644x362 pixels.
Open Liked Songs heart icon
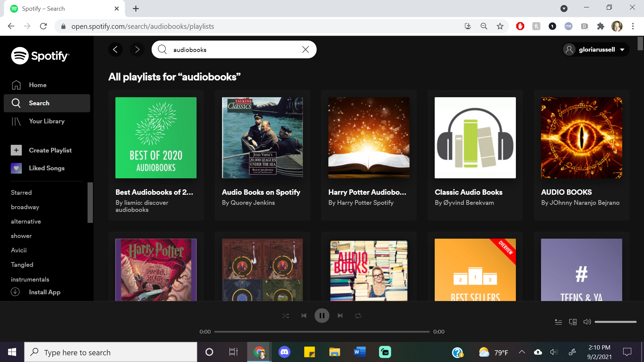[x=16, y=168]
